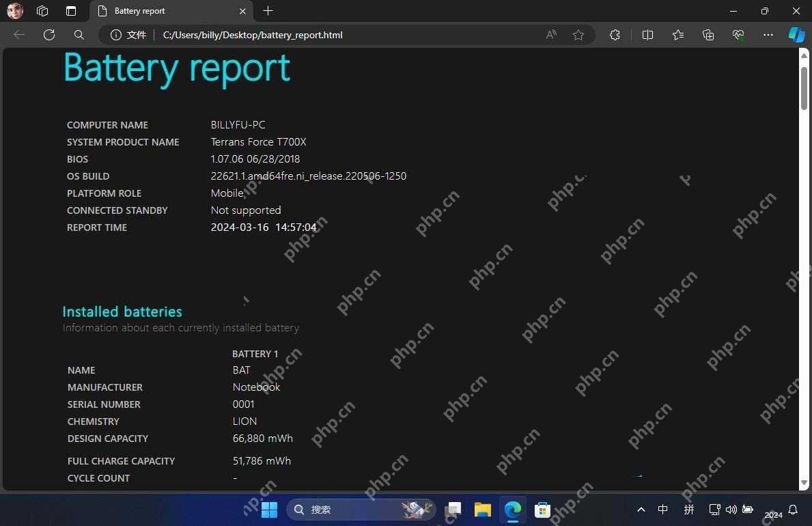Open the volume tray icon
Screen dimensions: 812x526
(x=731, y=510)
